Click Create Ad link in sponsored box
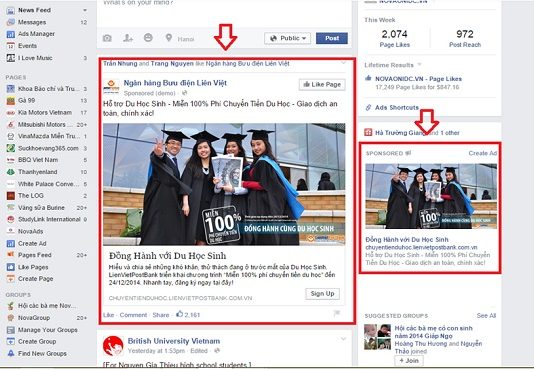 (x=483, y=153)
